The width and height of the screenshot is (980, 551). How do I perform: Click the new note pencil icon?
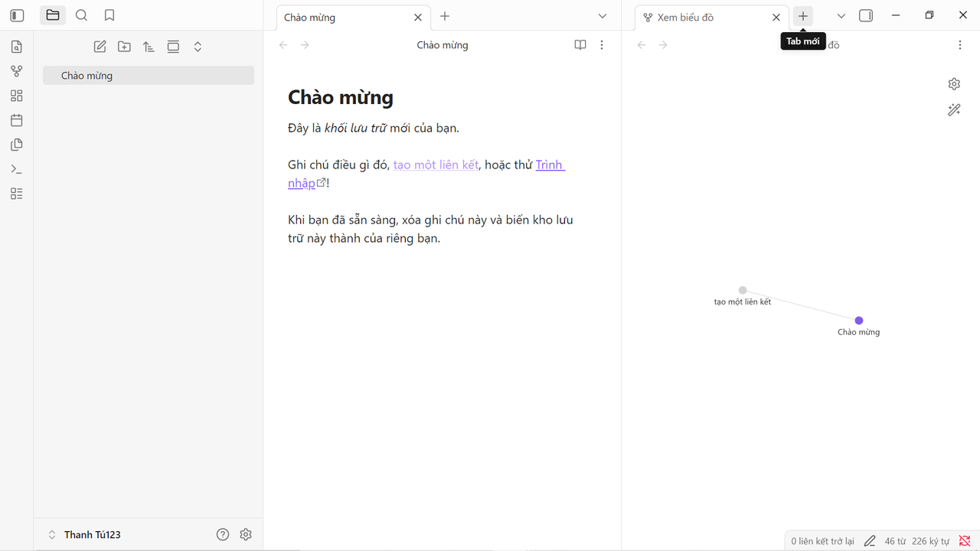[x=100, y=47]
